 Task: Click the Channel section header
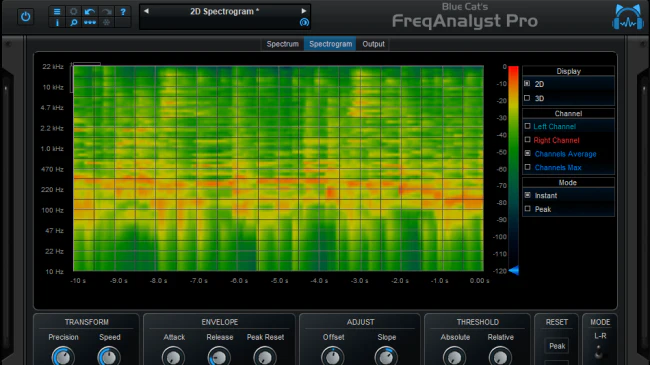[x=568, y=113]
